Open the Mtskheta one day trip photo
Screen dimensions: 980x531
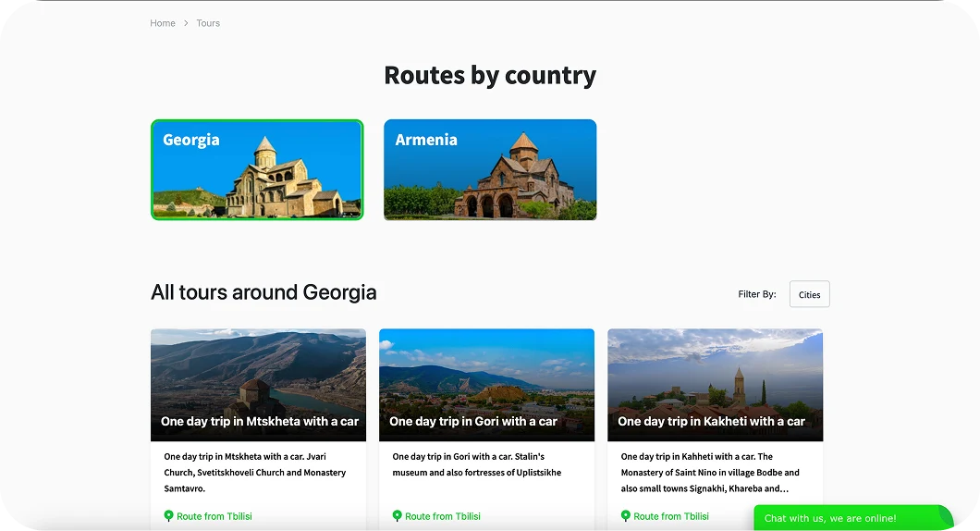coord(258,370)
